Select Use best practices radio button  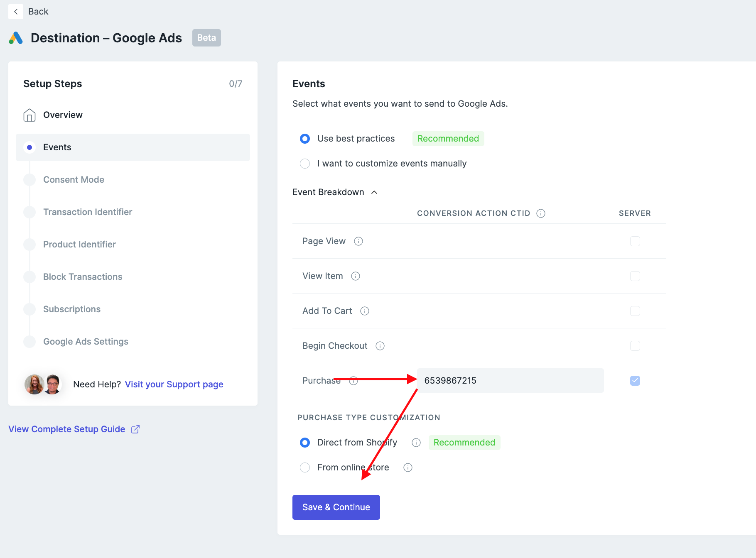(x=305, y=139)
